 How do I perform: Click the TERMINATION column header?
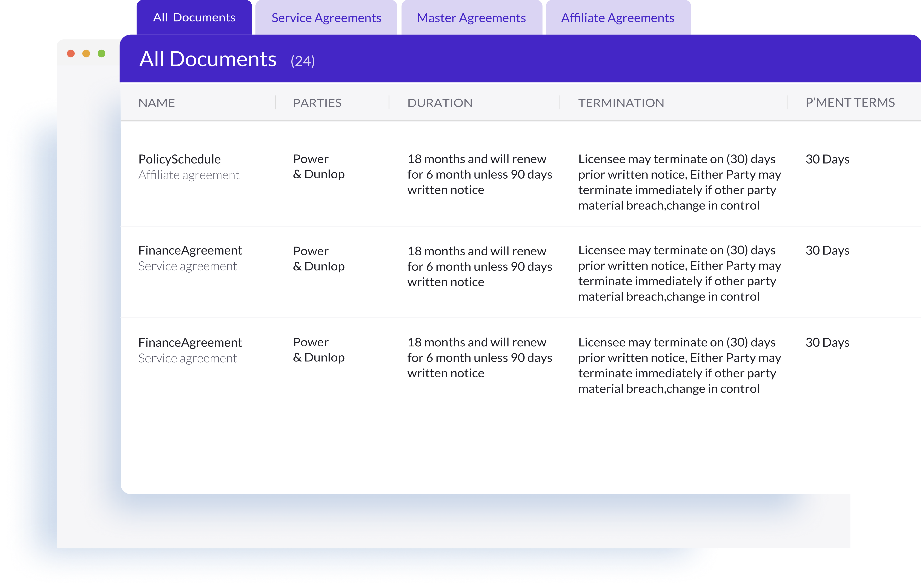click(621, 103)
